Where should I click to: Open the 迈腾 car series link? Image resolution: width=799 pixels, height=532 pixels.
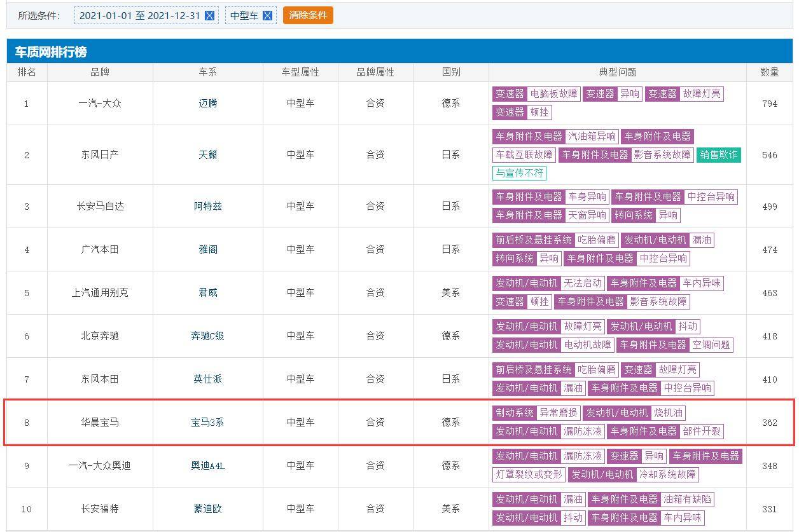(207, 103)
